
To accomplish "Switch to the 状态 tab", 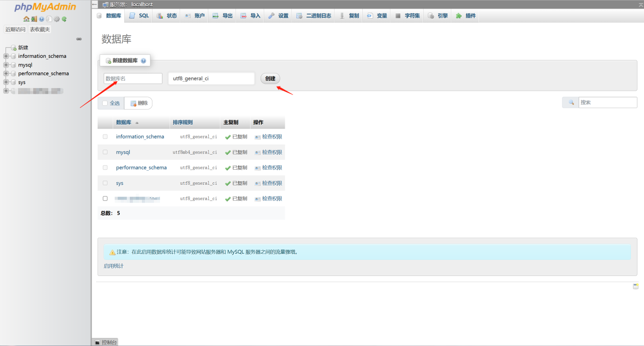I will (167, 16).
